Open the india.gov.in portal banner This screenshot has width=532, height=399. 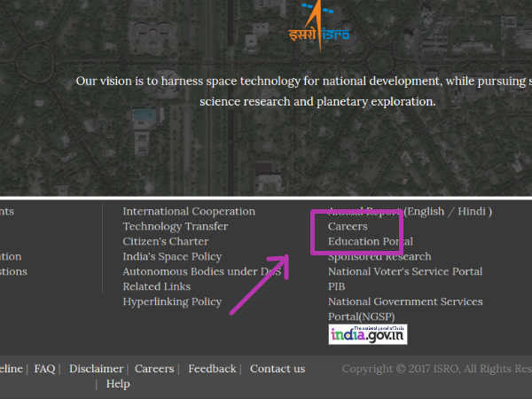pyautogui.click(x=368, y=334)
